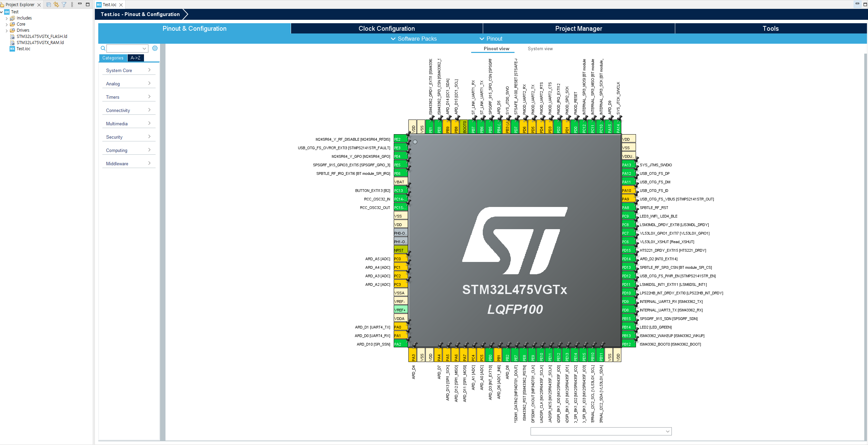
Task: Click the RCC_OSC32_OUT signal label
Action: click(x=375, y=208)
